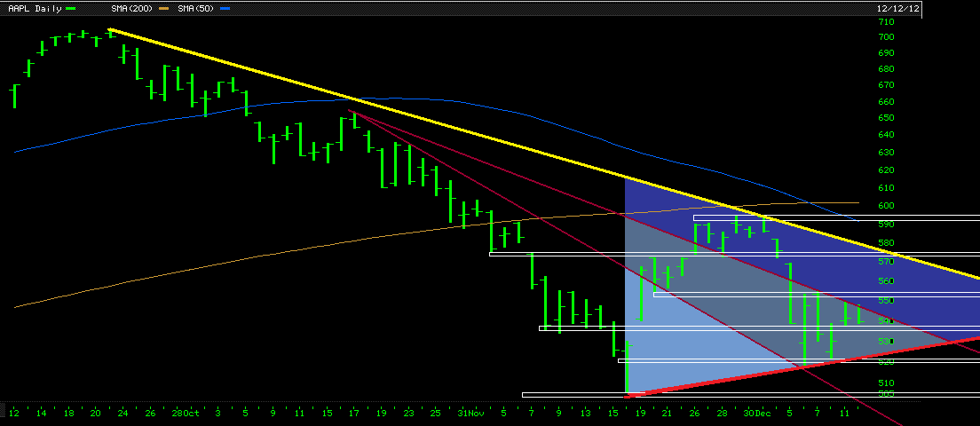The height and width of the screenshot is (426, 980).
Task: Click the 21 date axis label
Action: (x=667, y=413)
